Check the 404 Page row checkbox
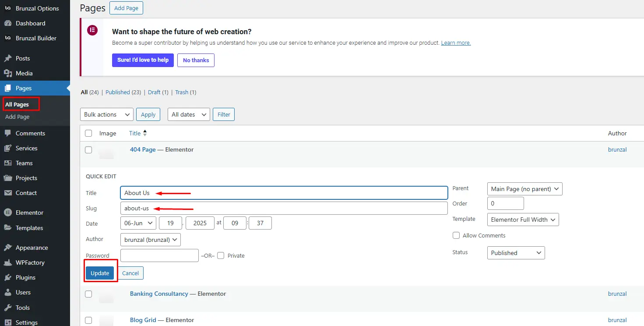Viewport: 644px width, 326px height. 88,150
